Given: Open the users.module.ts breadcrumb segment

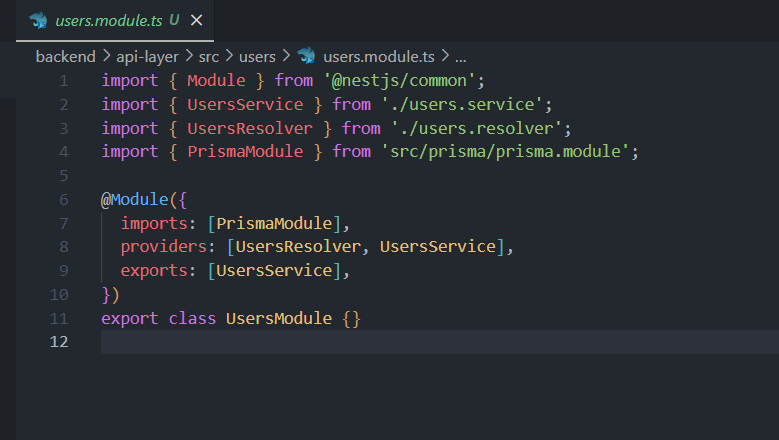Looking at the screenshot, I should coord(379,57).
